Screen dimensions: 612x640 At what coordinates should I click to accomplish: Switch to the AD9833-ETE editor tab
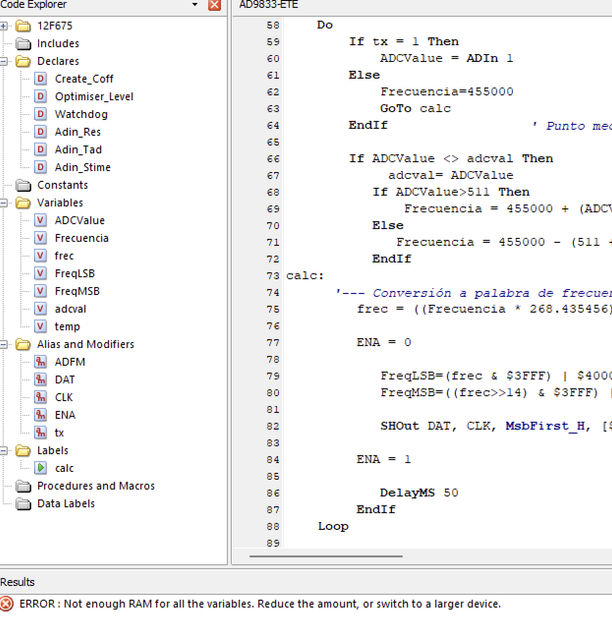[x=269, y=4]
